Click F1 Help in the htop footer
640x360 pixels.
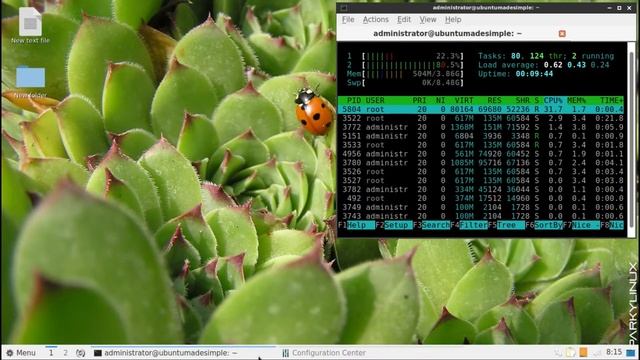[x=356, y=225]
